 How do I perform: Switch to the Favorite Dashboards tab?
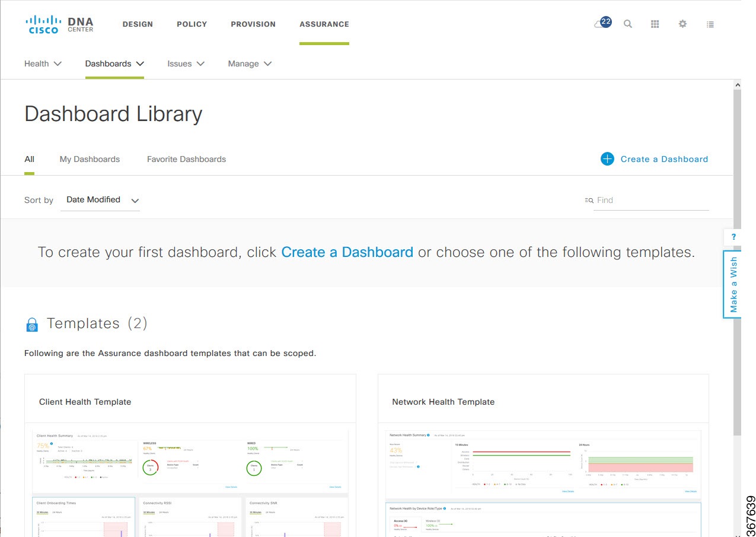click(186, 159)
